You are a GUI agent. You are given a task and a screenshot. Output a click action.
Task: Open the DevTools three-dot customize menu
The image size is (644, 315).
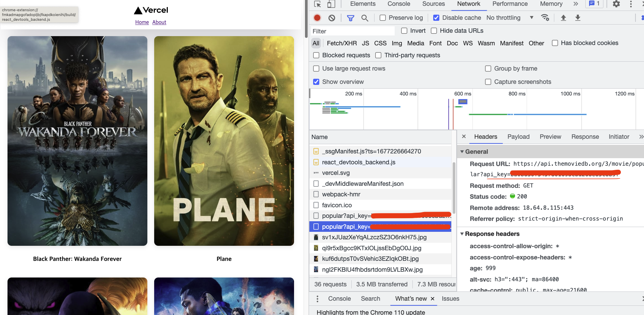tap(631, 4)
